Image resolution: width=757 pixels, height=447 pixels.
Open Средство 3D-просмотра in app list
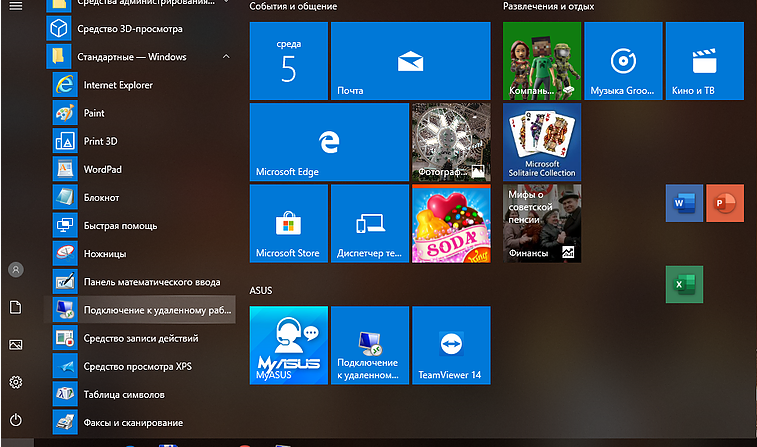pos(140,28)
